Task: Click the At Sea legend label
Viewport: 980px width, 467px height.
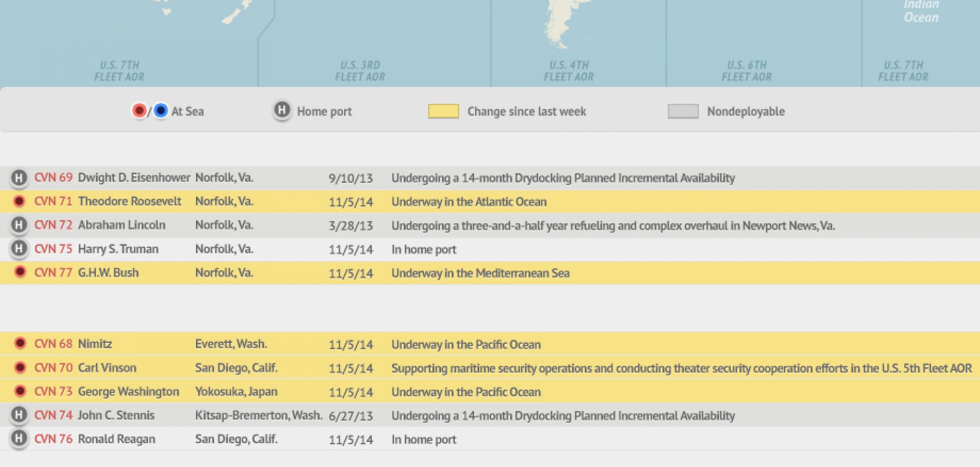Action: point(187,111)
